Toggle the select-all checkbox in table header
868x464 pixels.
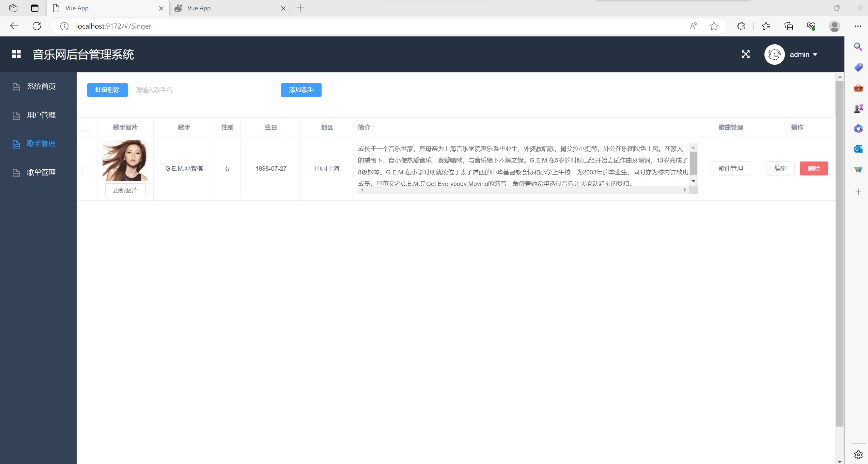(86, 127)
